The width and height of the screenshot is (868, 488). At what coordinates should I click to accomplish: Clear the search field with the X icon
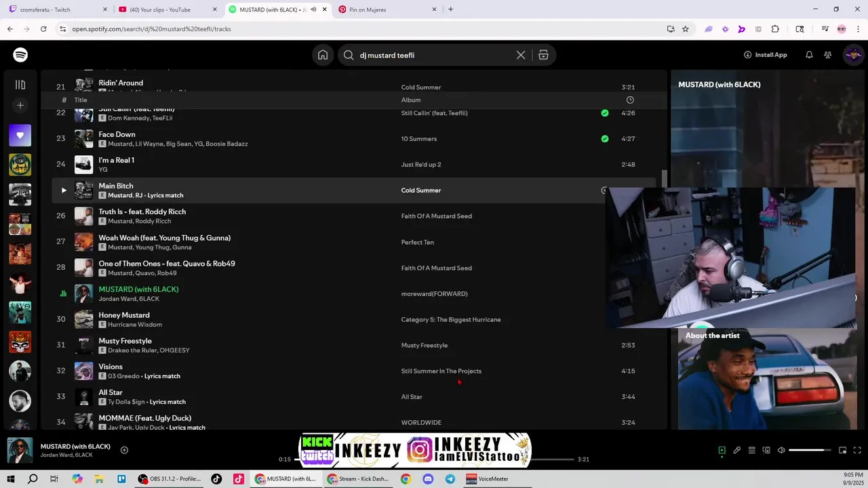pyautogui.click(x=521, y=55)
